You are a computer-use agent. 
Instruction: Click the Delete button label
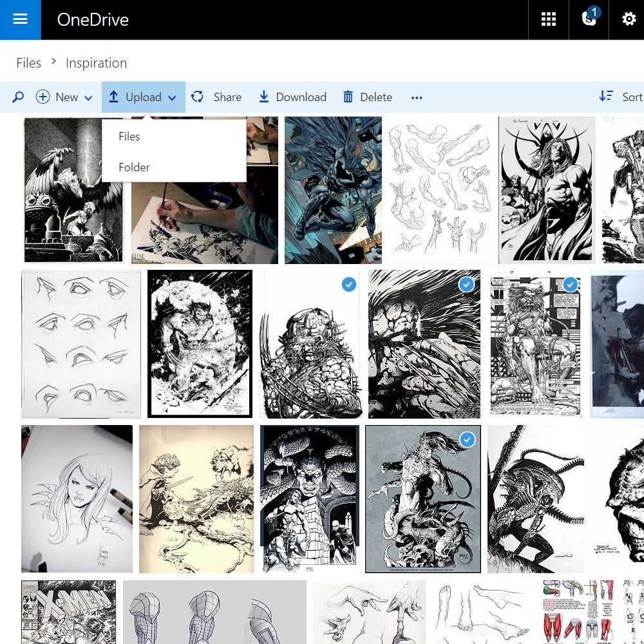[376, 97]
